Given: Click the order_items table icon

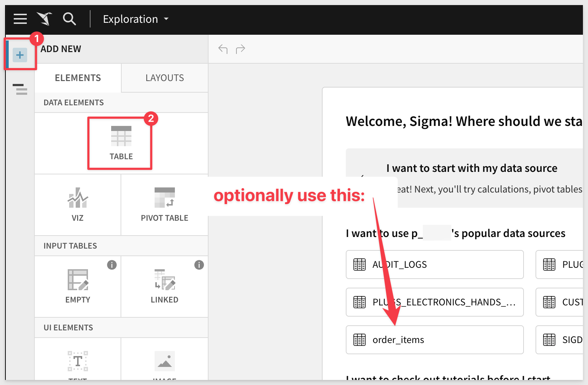Looking at the screenshot, I should pos(360,340).
